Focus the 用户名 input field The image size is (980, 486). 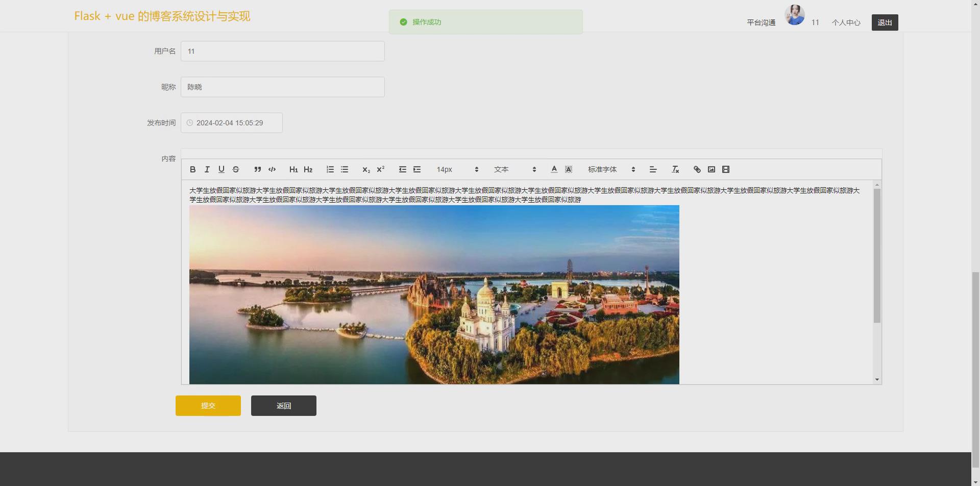tap(283, 51)
